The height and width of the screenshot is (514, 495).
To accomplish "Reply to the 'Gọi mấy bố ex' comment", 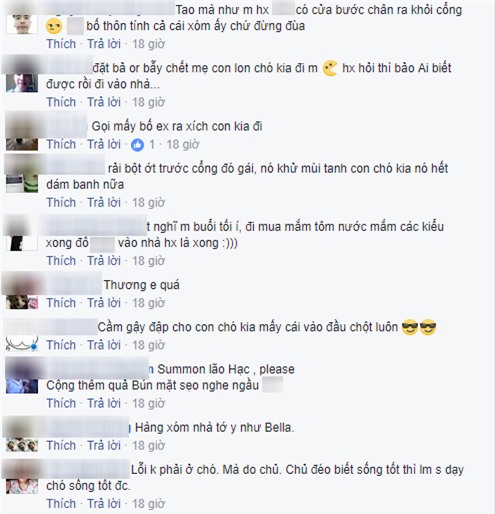I will coord(104,144).
